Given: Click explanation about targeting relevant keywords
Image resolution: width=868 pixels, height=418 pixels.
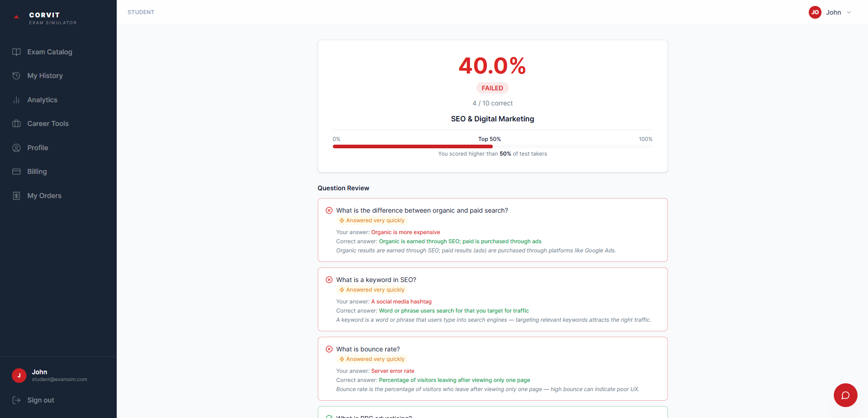Looking at the screenshot, I should tap(494, 320).
